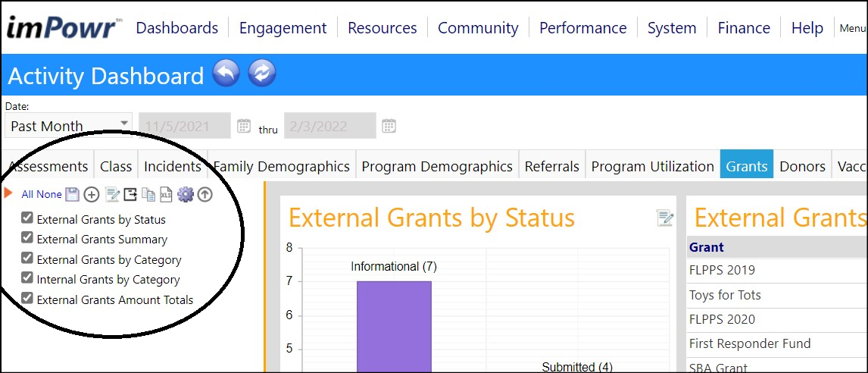Screen dimensions: 868x373
Task: Select the FLPPS 2019 grant row
Action: (x=777, y=271)
